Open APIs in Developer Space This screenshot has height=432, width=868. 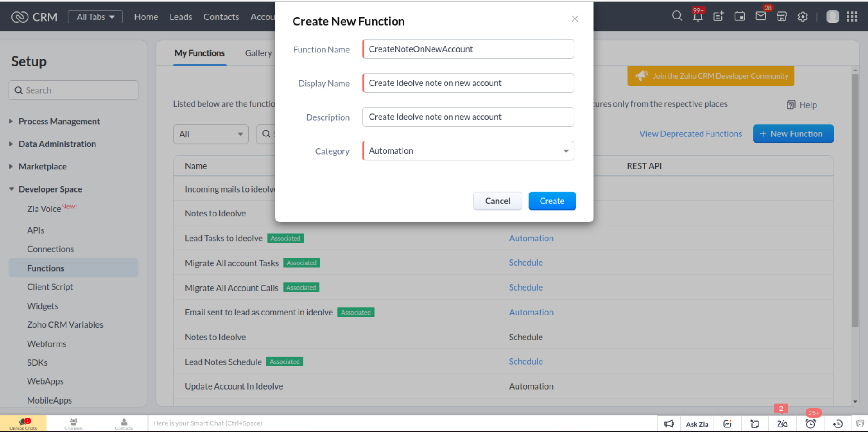(36, 230)
